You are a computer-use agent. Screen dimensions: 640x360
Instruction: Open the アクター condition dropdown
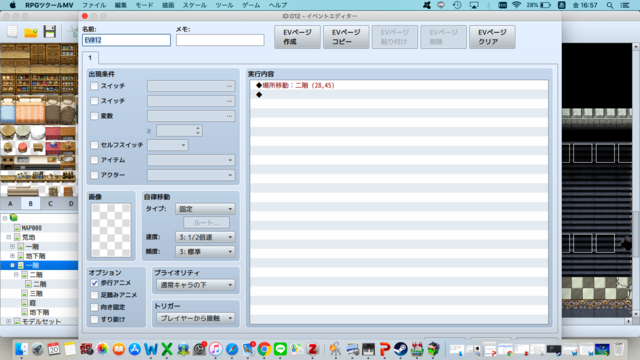[x=191, y=175]
